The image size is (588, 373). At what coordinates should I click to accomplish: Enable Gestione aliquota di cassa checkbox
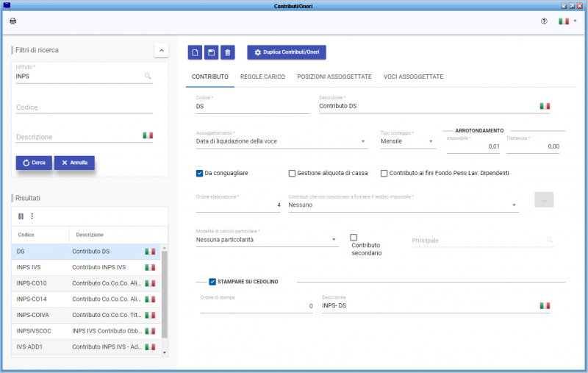[x=293, y=174]
